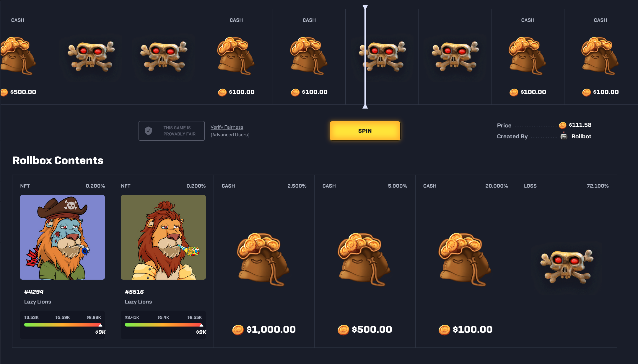Select the Rollbot robot icon
The width and height of the screenshot is (638, 364).
click(x=564, y=136)
